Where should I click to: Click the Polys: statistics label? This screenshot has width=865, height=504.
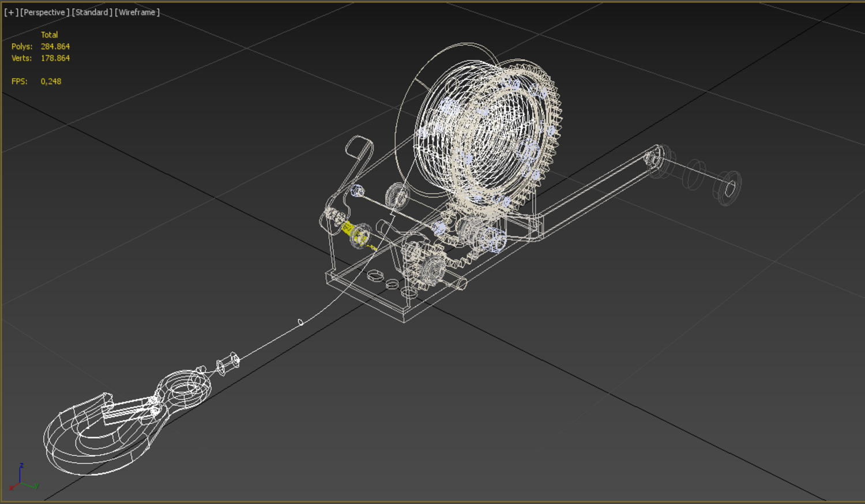pos(22,47)
